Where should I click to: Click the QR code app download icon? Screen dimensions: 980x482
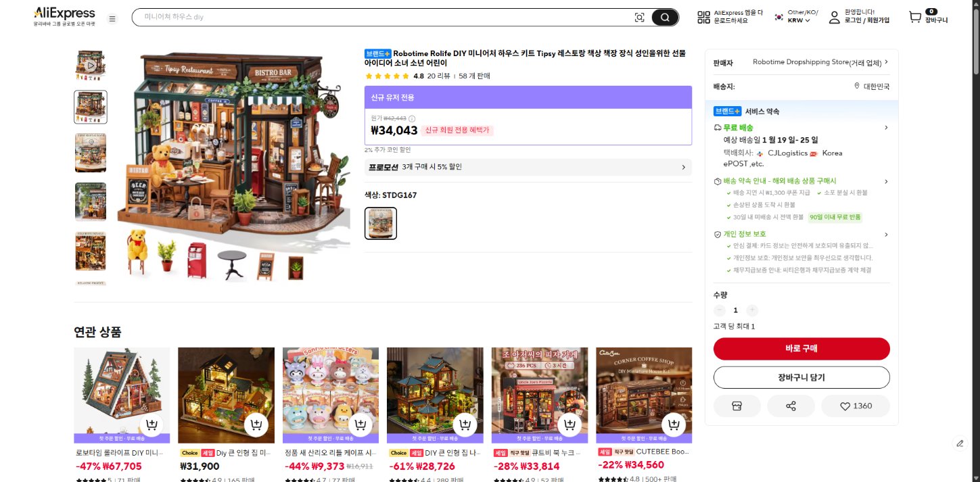click(x=704, y=18)
